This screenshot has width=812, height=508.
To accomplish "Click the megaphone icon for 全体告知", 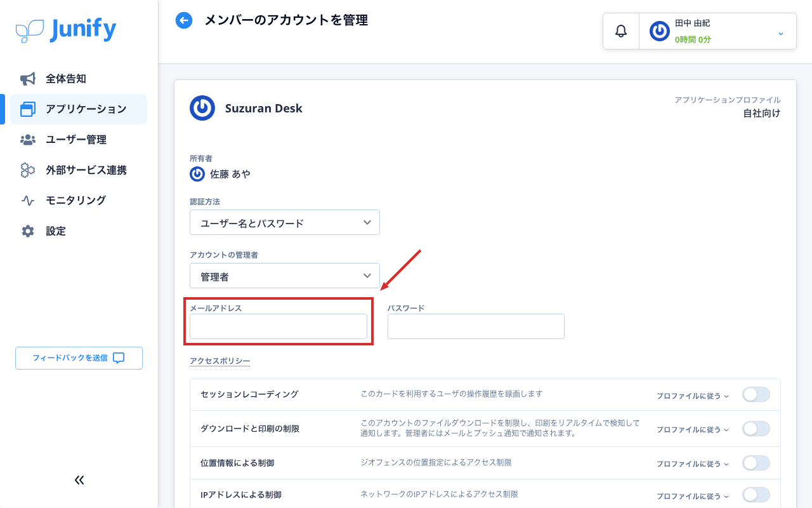I will 28,79.
